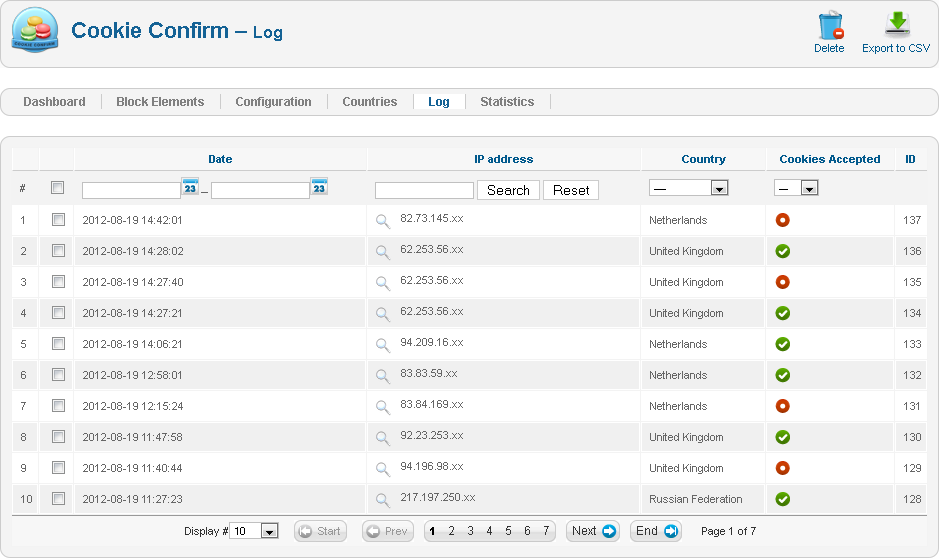Check the box for row 8 dated 11:47:58

pyautogui.click(x=58, y=437)
